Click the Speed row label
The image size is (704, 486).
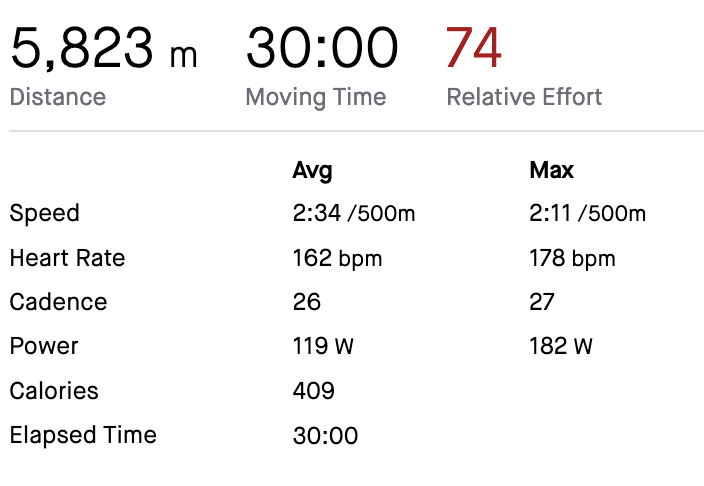click(x=44, y=213)
